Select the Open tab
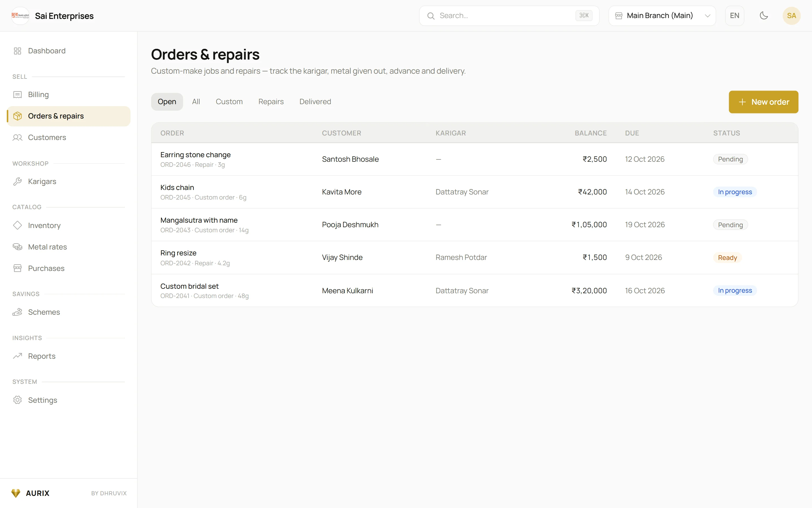This screenshot has height=508, width=812. 167,102
